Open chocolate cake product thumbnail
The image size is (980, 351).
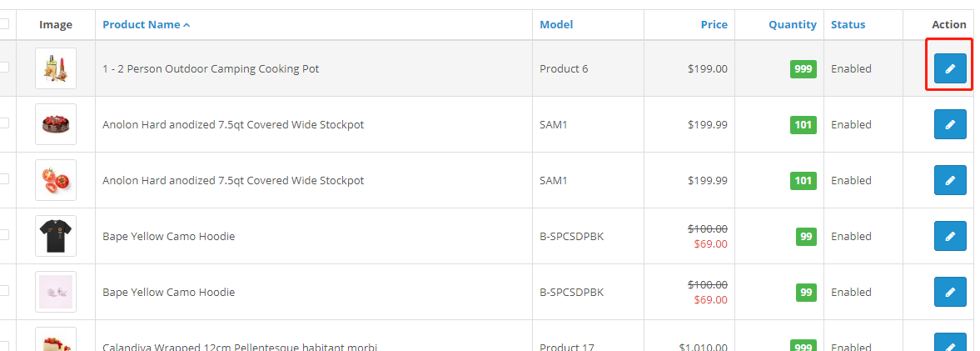(x=56, y=124)
